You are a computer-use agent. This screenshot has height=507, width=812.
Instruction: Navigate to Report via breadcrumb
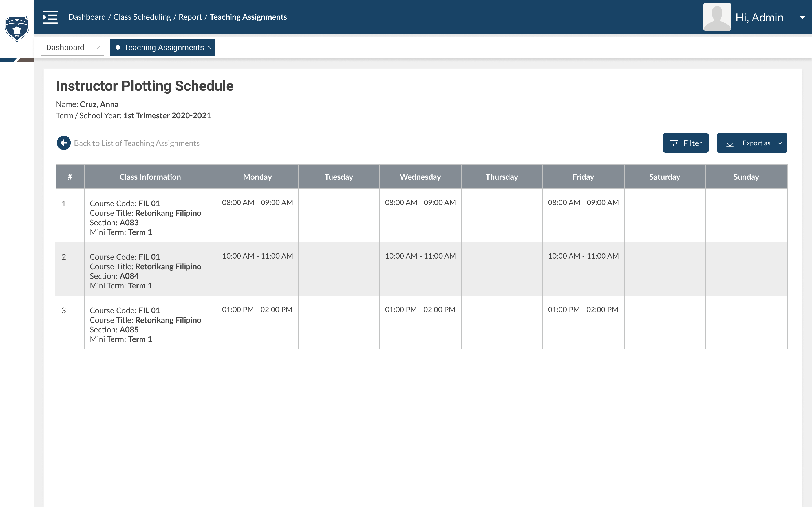click(190, 17)
